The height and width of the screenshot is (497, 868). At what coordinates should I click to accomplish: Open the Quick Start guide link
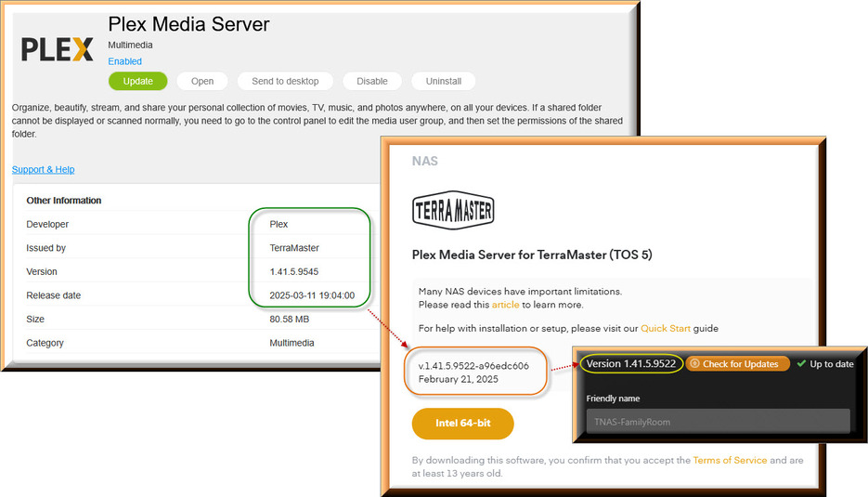pos(666,329)
